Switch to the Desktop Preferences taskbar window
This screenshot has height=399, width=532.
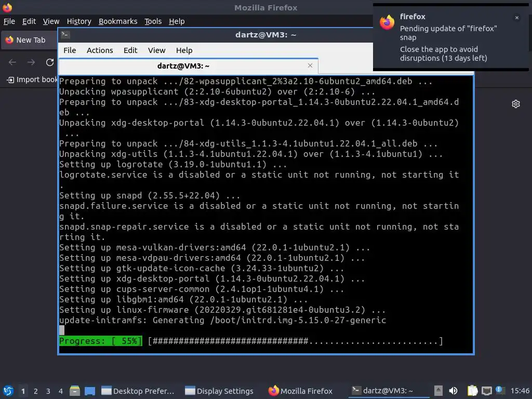point(138,391)
